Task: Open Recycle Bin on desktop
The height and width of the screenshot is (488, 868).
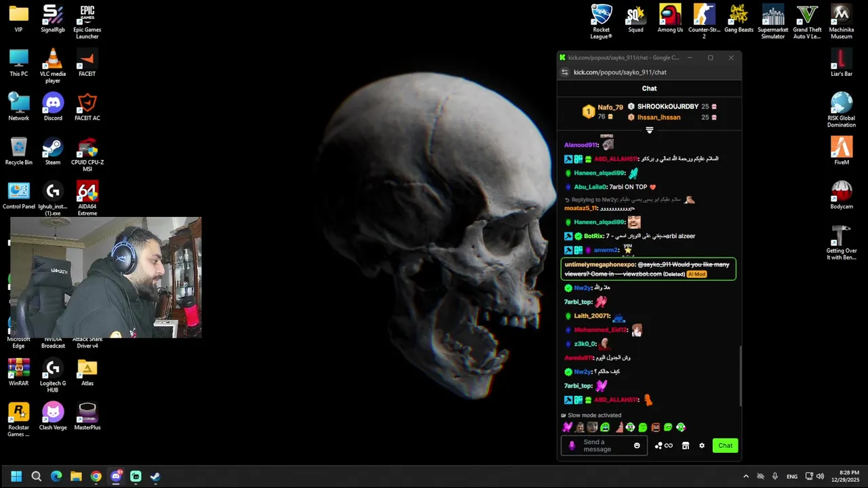Action: click(18, 150)
